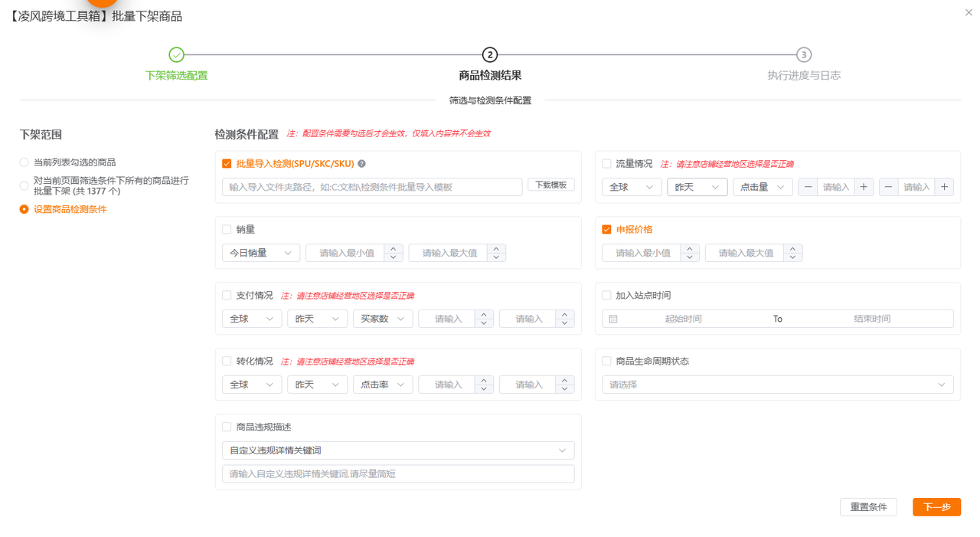The height and width of the screenshot is (537, 980).
Task: Enable the 销量 checkbox
Action: [227, 229]
